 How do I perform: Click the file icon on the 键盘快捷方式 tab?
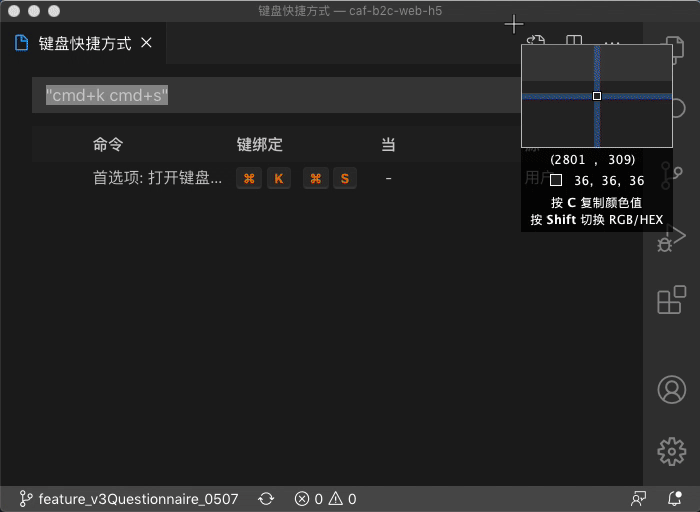click(x=21, y=43)
